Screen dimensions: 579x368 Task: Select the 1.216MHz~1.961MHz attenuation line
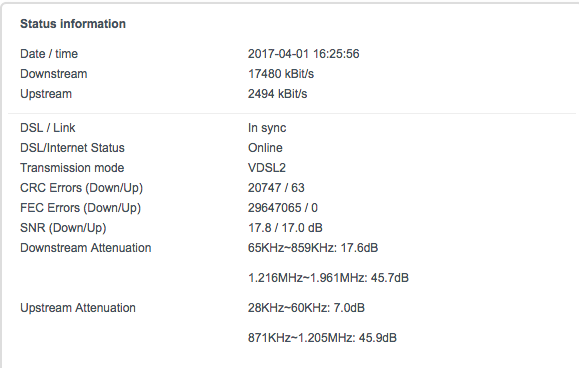click(x=328, y=278)
